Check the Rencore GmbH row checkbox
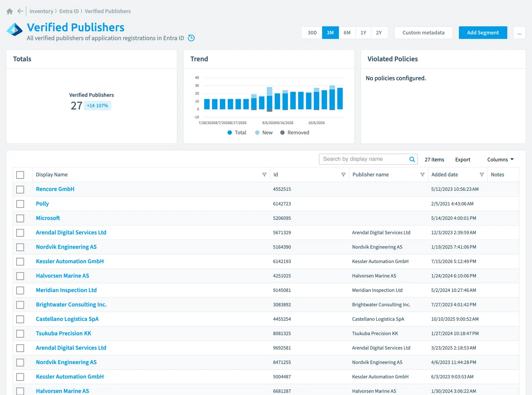Image resolution: width=532 pixels, height=395 pixels. (20, 189)
